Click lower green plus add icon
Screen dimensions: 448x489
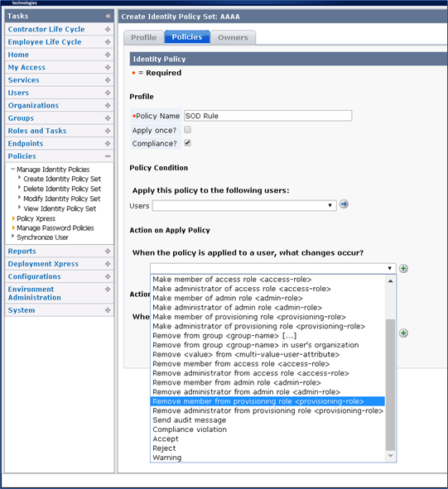coord(403,333)
